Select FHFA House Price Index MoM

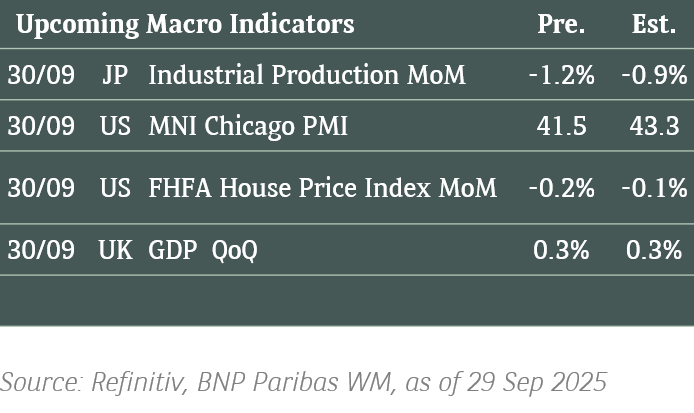323,188
